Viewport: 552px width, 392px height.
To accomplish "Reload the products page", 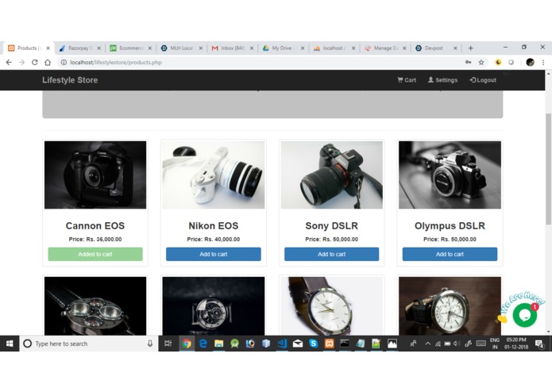I will (x=34, y=62).
